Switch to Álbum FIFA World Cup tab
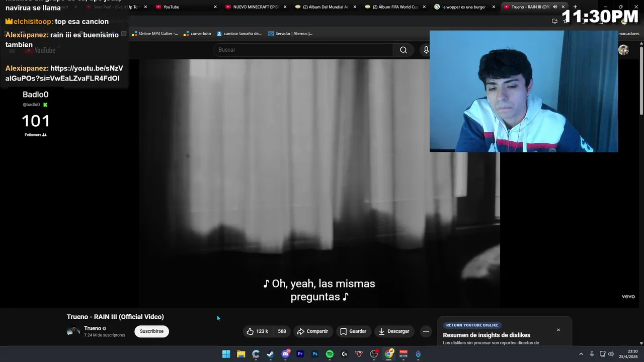This screenshot has width=644, height=362. point(395,7)
